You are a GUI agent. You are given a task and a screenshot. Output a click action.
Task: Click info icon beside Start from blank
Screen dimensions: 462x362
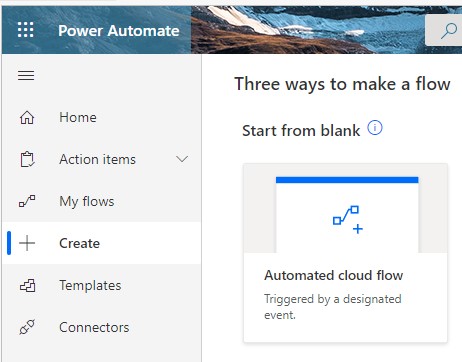[375, 128]
